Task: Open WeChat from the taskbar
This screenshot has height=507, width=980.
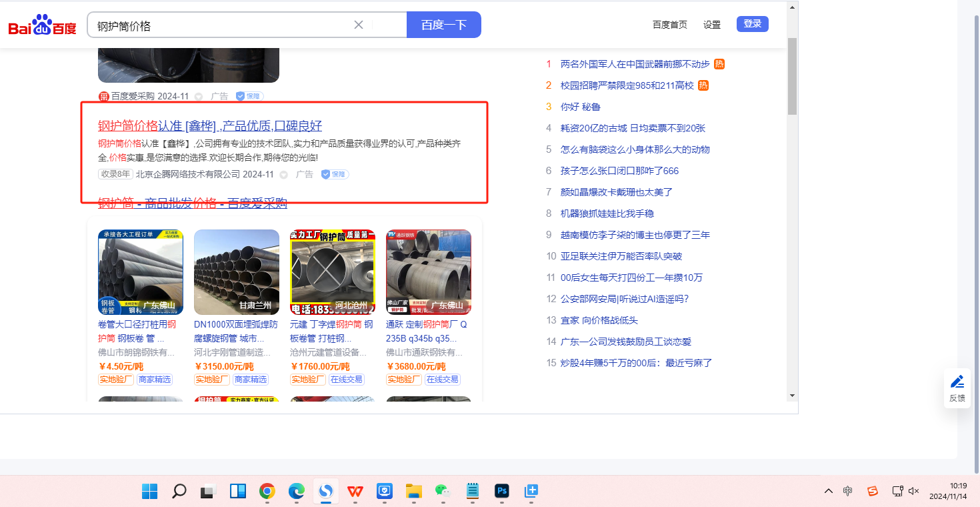Action: (443, 492)
